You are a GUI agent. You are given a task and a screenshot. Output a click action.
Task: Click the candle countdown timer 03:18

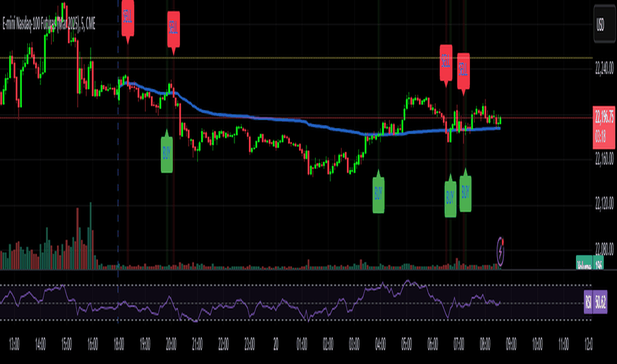point(600,138)
